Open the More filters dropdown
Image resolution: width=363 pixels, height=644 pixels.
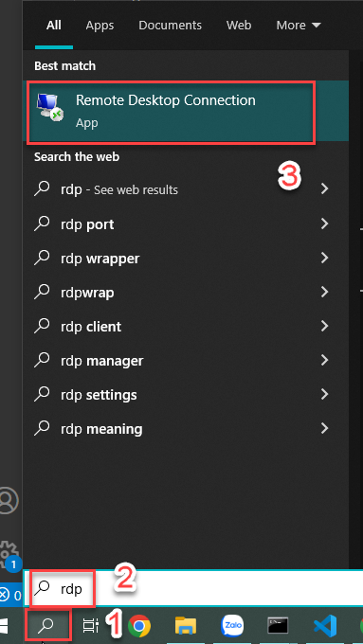(x=299, y=25)
